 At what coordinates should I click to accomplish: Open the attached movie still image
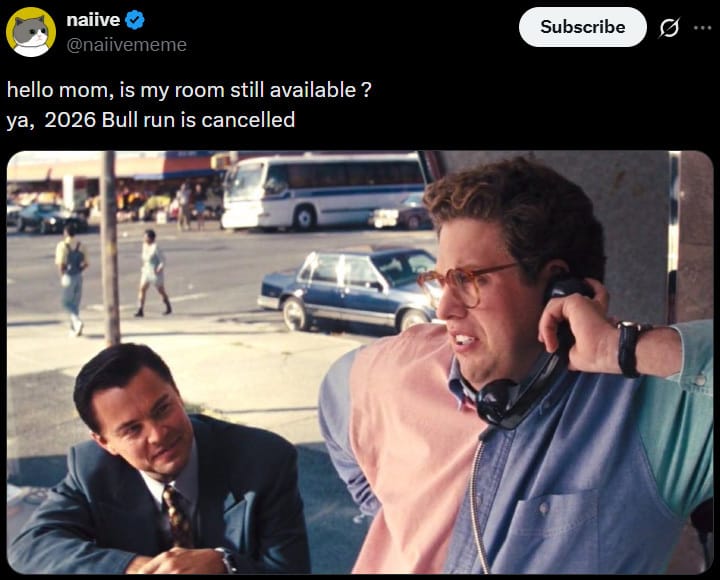click(360, 362)
